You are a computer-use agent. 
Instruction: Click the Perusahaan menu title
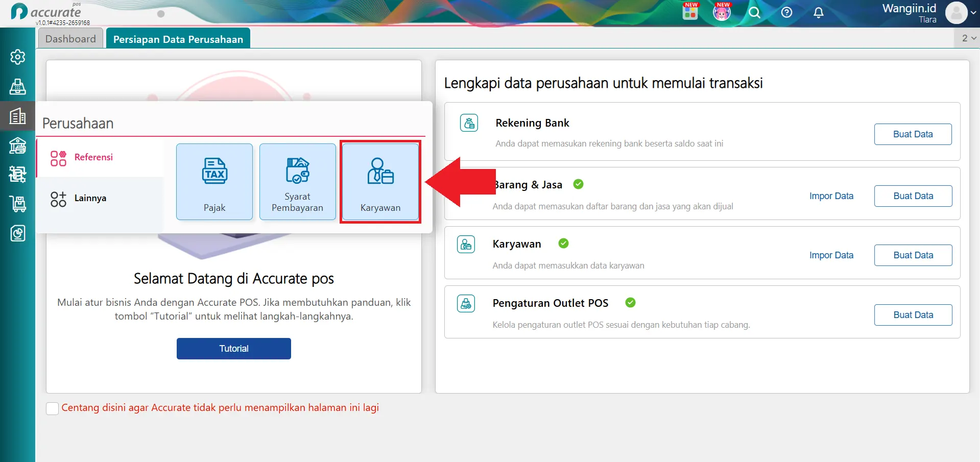(x=78, y=124)
